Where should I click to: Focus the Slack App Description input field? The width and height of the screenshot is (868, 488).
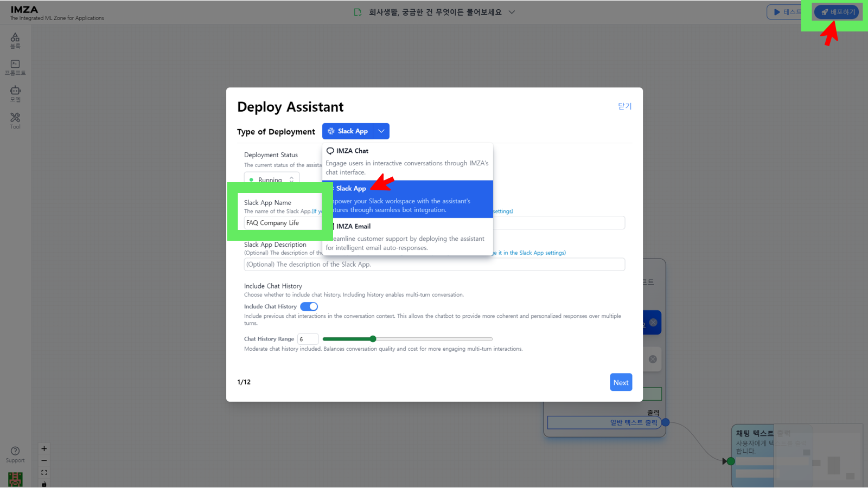[435, 265]
